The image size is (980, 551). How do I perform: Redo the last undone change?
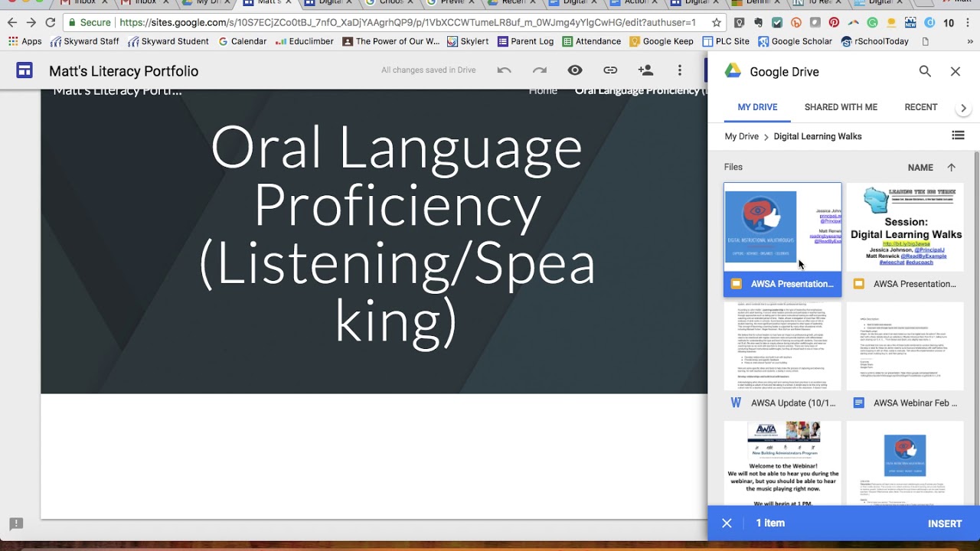[x=540, y=70]
